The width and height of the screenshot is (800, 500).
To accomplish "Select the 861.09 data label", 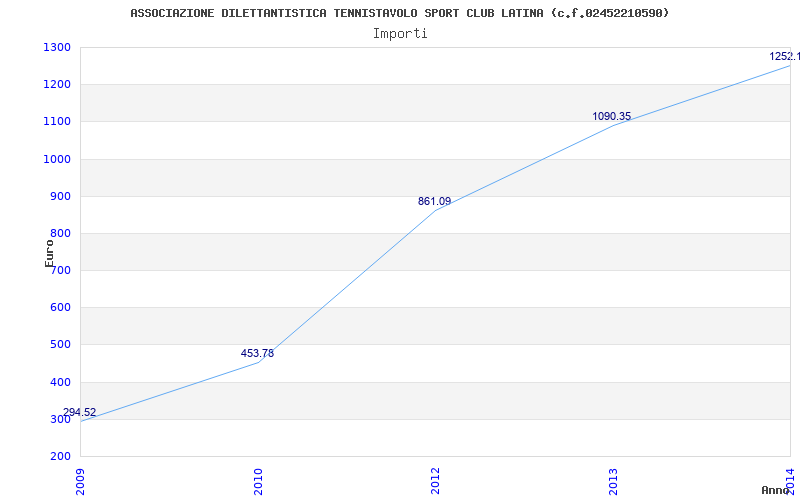I will [435, 201].
